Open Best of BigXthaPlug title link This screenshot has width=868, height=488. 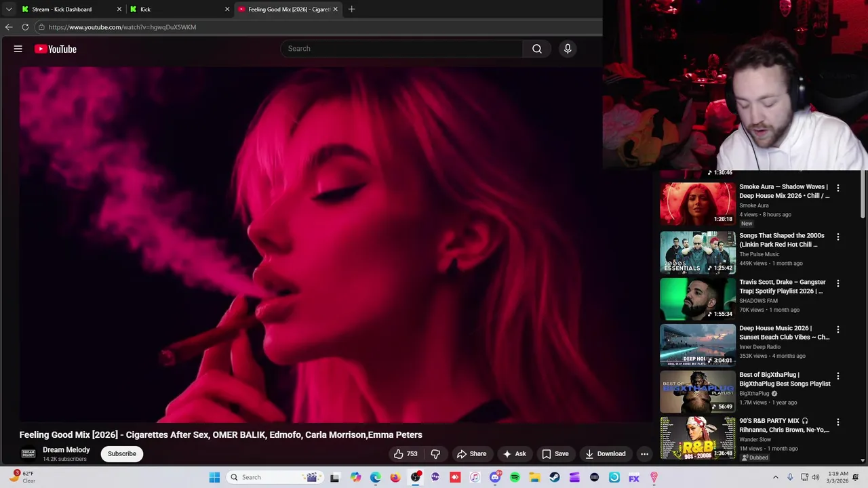tap(785, 379)
